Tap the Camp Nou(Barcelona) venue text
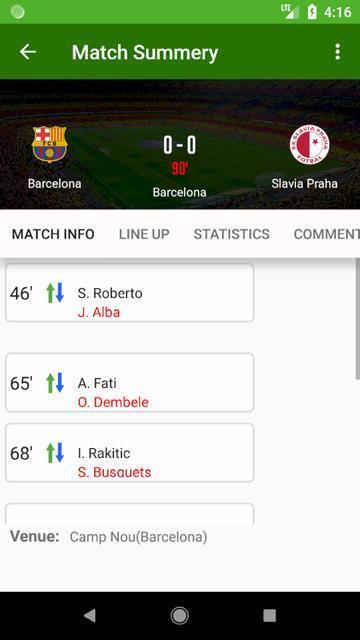The image size is (360, 640). point(138,537)
